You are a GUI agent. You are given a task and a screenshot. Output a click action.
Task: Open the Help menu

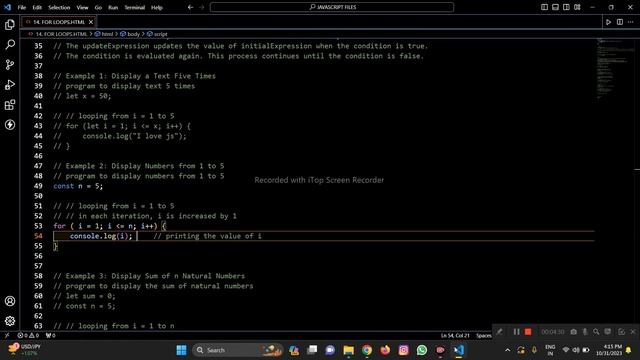[157, 7]
